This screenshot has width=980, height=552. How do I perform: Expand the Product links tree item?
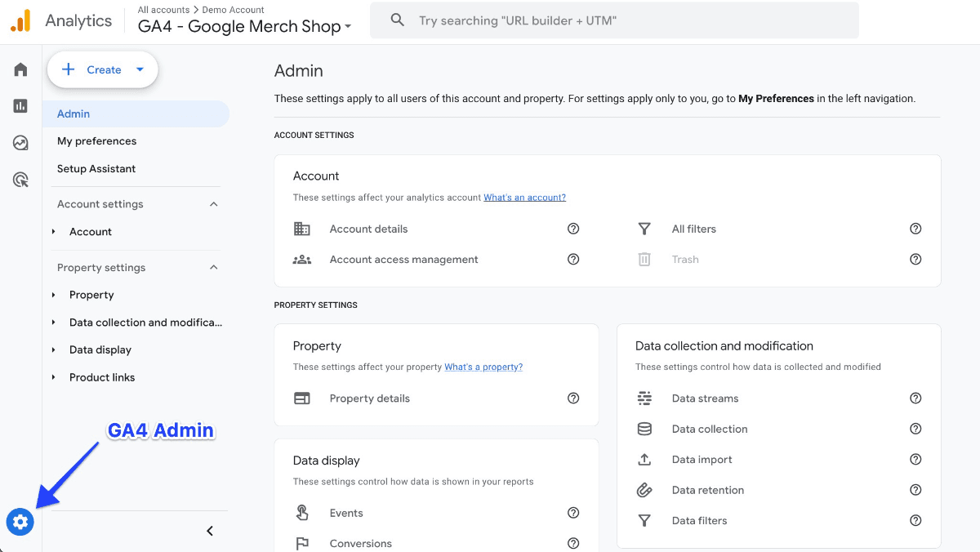tap(54, 377)
